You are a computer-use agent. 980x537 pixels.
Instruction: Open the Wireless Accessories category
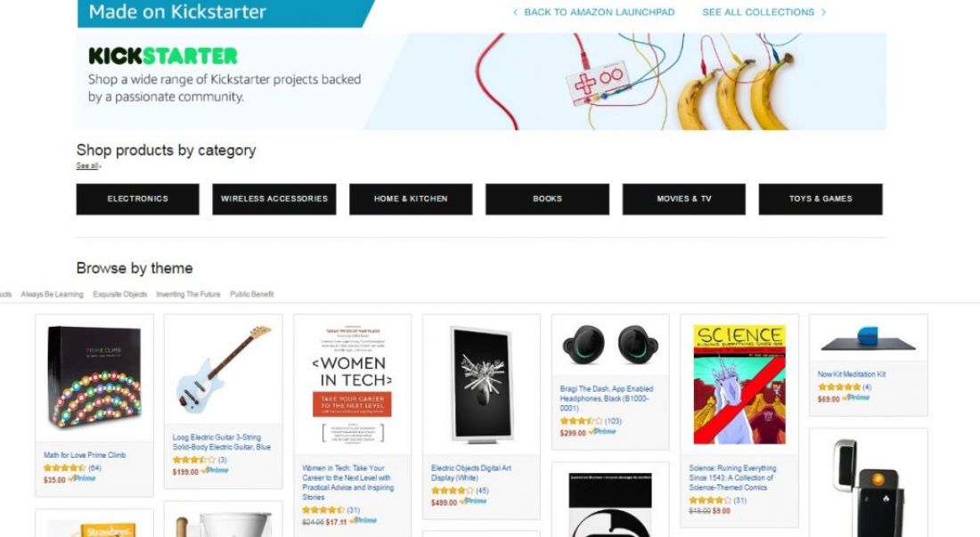[x=274, y=199]
